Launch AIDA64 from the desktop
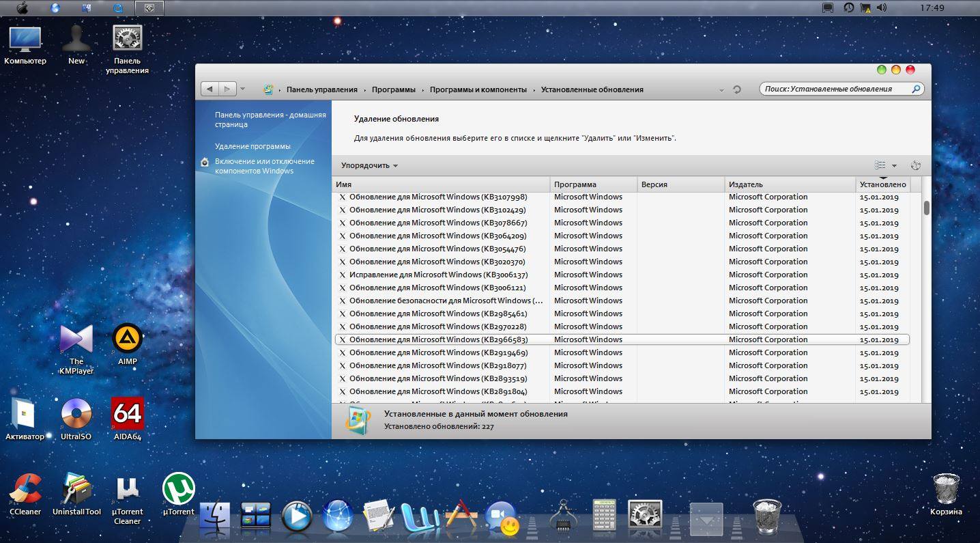The height and width of the screenshot is (543, 980). tap(128, 419)
